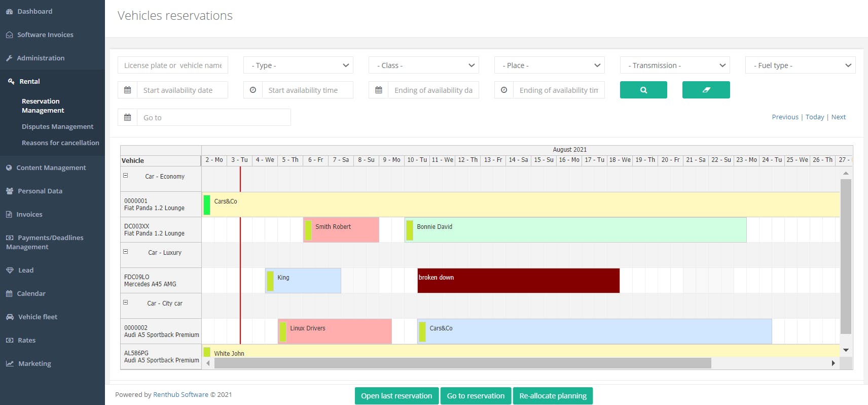Viewport: 868px width, 405px height.
Task: Click calendar icon beside Go to field
Action: coord(128,117)
